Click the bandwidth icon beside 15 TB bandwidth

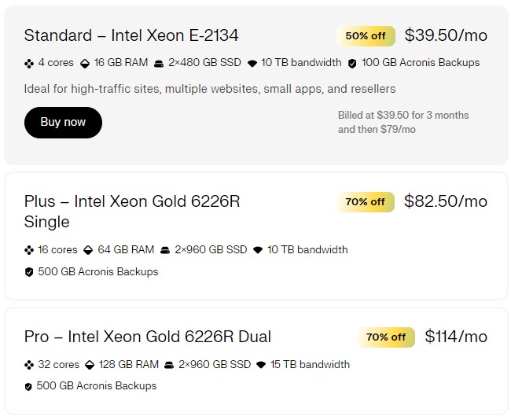[262, 365]
